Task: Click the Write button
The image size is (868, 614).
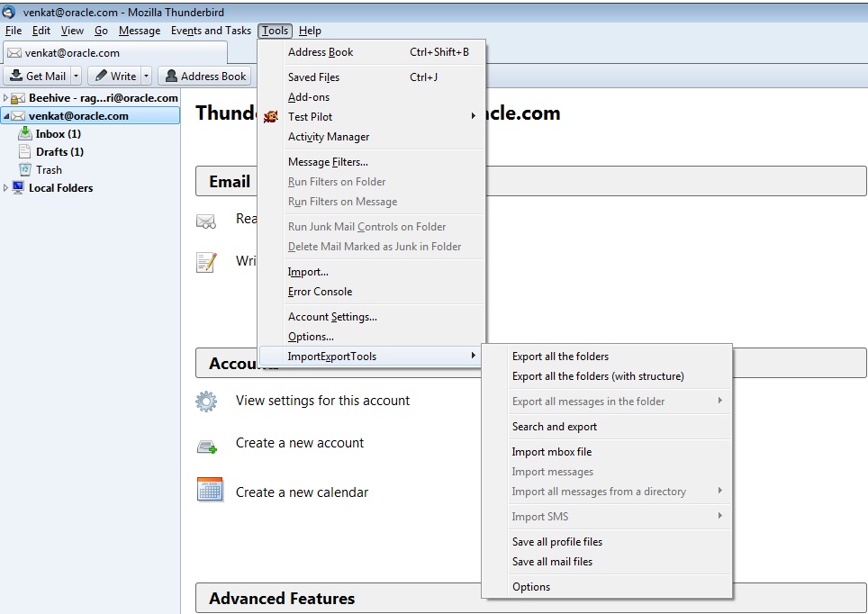Action: [x=115, y=76]
